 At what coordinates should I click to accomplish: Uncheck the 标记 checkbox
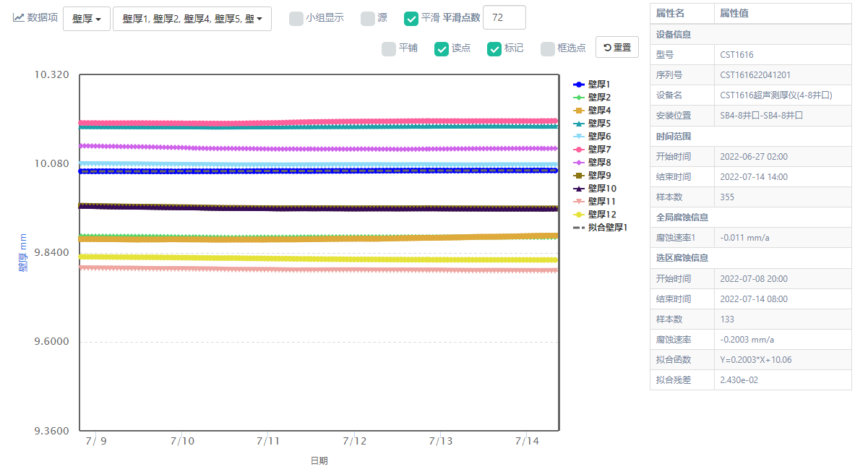coord(494,48)
